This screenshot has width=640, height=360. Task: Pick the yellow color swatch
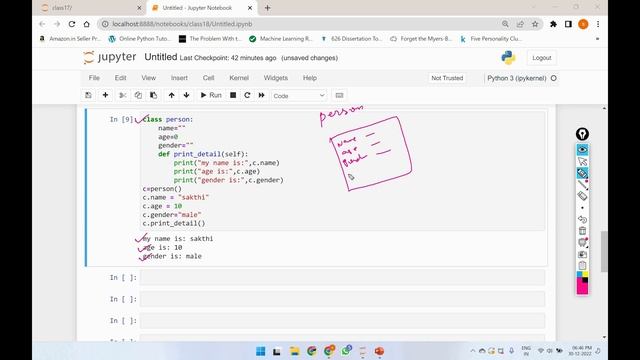tap(585, 275)
